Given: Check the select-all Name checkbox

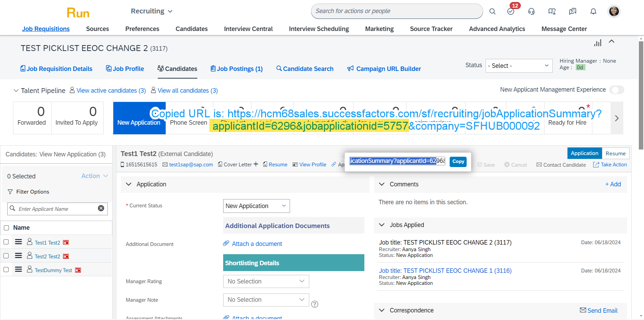Looking at the screenshot, I should point(6,228).
